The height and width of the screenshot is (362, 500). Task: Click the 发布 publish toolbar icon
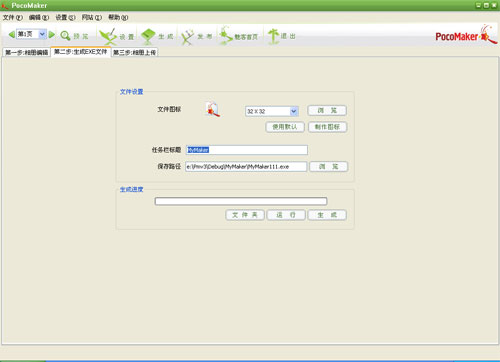pyautogui.click(x=196, y=36)
